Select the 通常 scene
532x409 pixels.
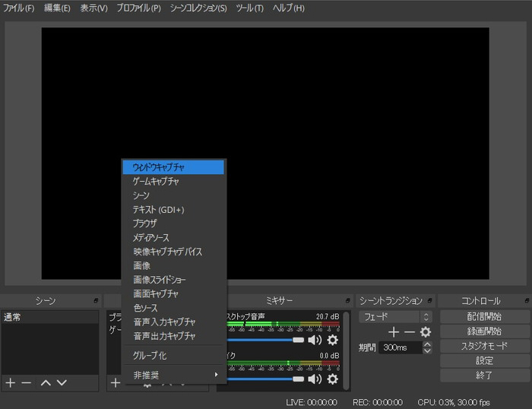(x=50, y=317)
